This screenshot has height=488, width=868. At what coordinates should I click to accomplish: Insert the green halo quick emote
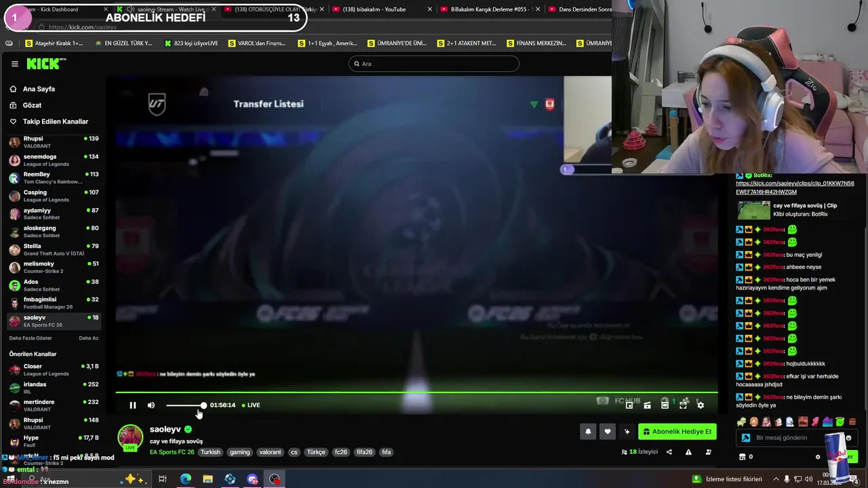[840, 422]
